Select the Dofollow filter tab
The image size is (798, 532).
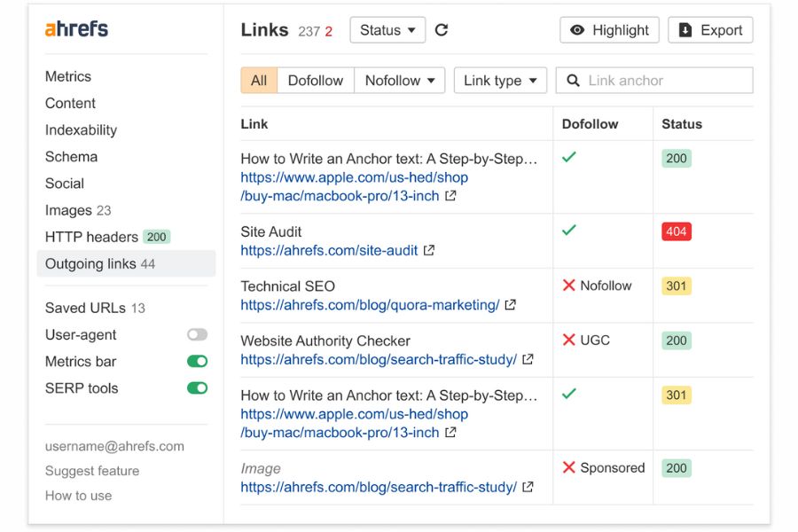316,81
